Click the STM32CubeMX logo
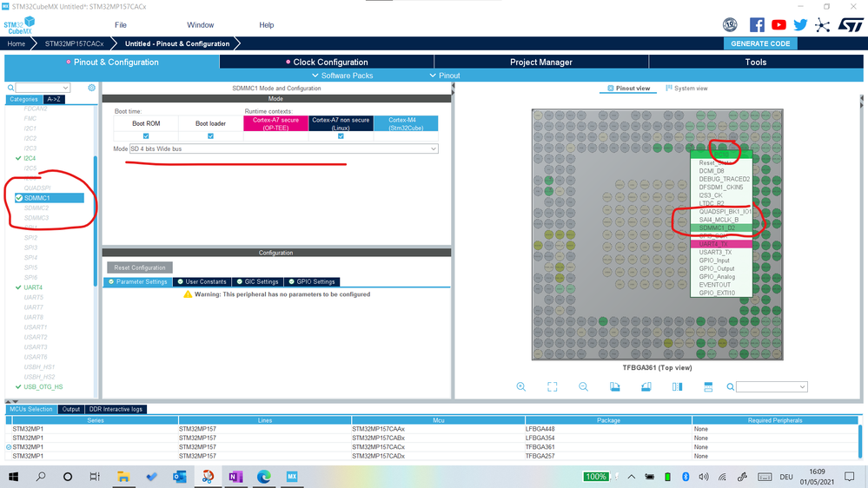The height and width of the screenshot is (488, 868). [19, 25]
